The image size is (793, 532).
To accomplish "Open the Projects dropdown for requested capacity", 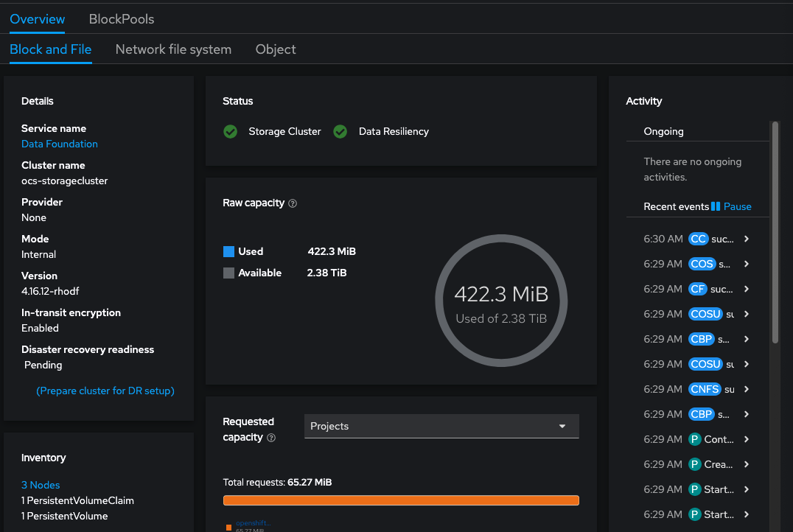I will pyautogui.click(x=441, y=427).
